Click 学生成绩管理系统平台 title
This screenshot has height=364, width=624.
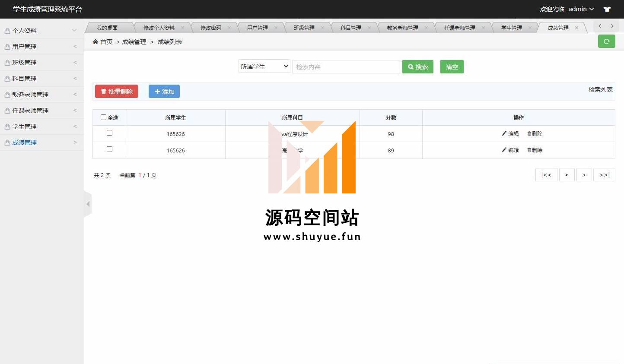click(48, 9)
